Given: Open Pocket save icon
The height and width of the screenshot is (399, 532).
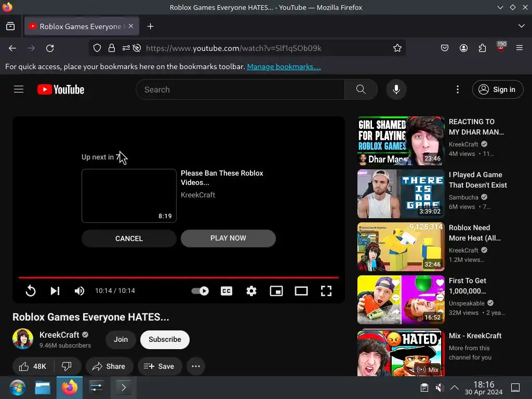Looking at the screenshot, I should coord(445,48).
